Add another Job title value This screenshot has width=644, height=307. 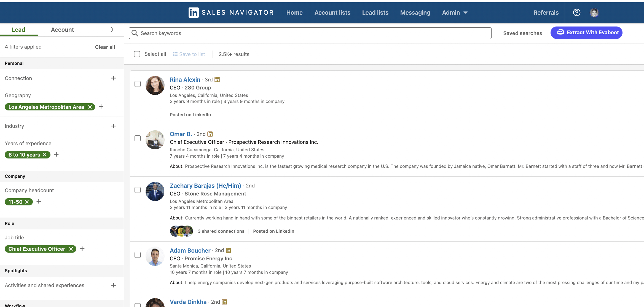pyautogui.click(x=82, y=248)
